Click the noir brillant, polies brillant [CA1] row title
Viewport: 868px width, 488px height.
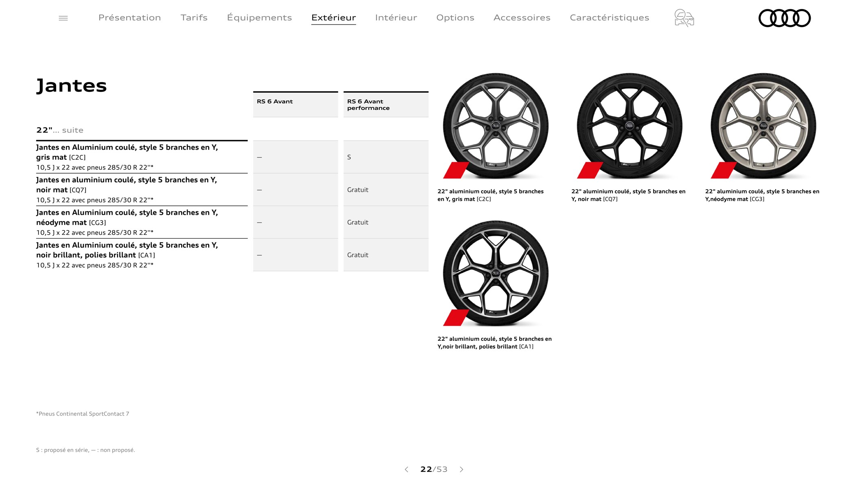pyautogui.click(x=127, y=250)
